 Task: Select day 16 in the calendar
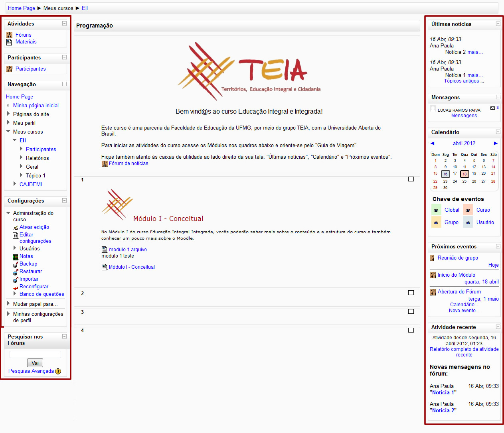tap(445, 174)
